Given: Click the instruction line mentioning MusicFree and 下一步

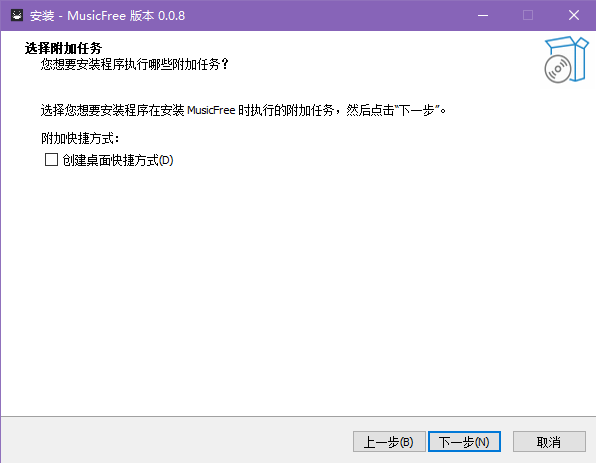Looking at the screenshot, I should click(x=243, y=110).
